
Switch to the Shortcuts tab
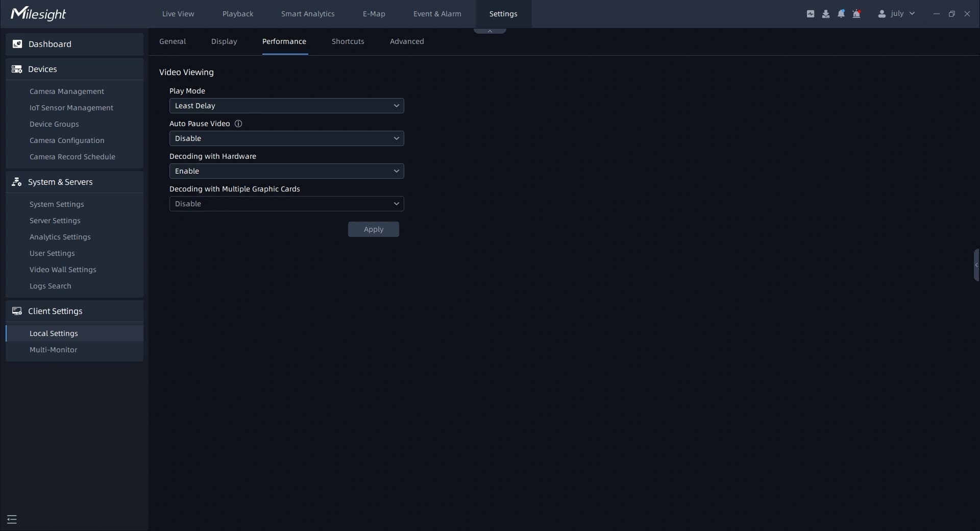(x=348, y=41)
